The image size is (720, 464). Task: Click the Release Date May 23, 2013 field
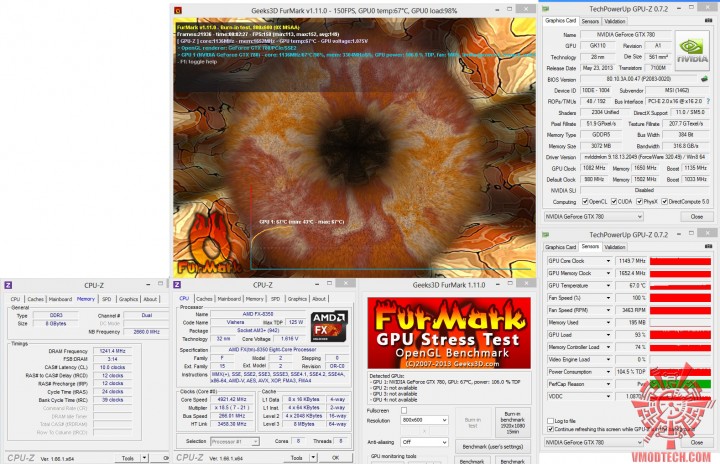pos(598,68)
